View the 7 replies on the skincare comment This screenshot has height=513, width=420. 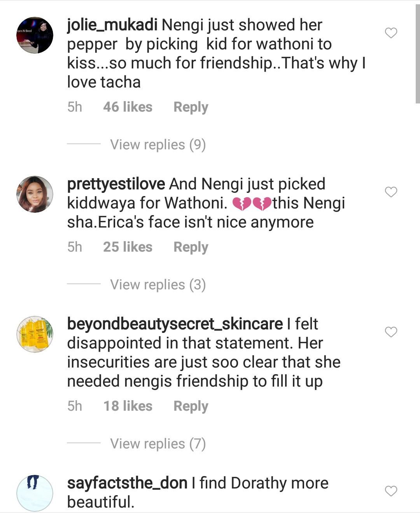coord(157,444)
